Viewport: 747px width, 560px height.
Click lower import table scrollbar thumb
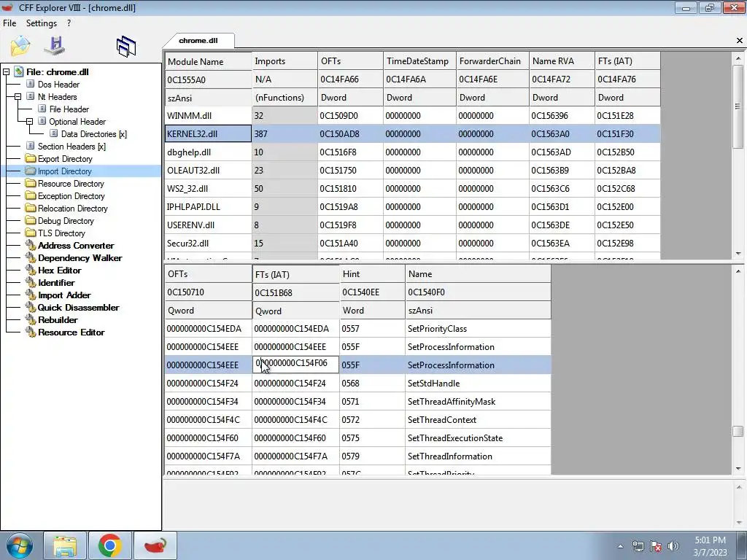pyautogui.click(x=738, y=430)
